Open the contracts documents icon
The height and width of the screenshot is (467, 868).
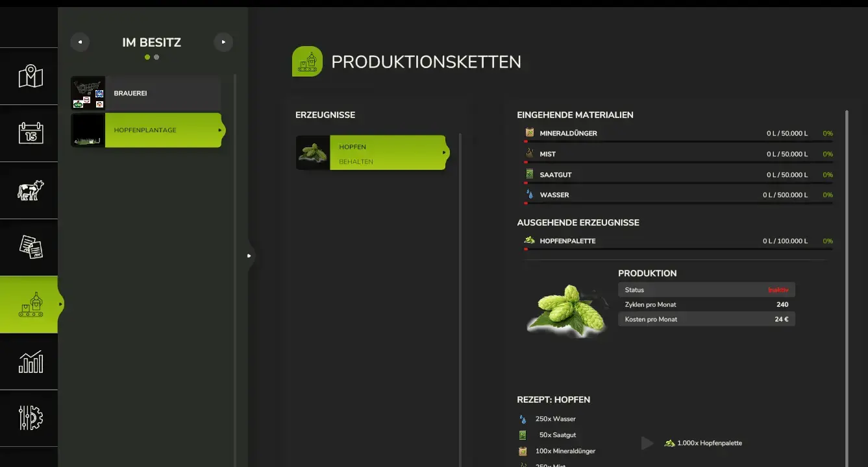pos(30,247)
